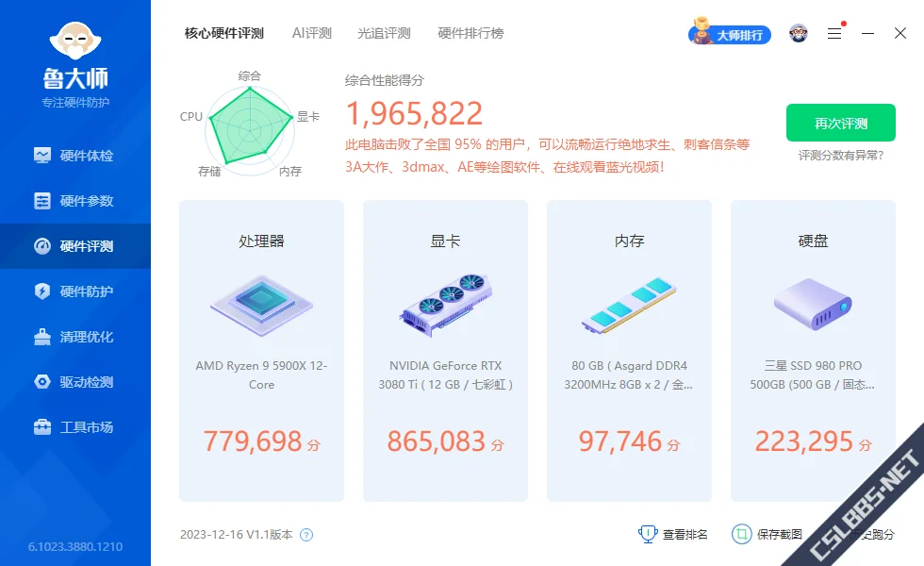The width and height of the screenshot is (924, 566).
Task: Click 2023-12-16 V1.1版本 text
Action: pyautogui.click(x=237, y=535)
